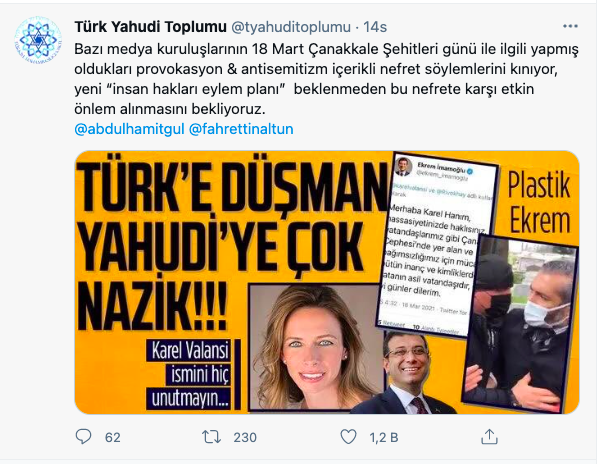Click the "Plastik Ekrem" text in image
The width and height of the screenshot is (602, 464).
pyautogui.click(x=539, y=203)
